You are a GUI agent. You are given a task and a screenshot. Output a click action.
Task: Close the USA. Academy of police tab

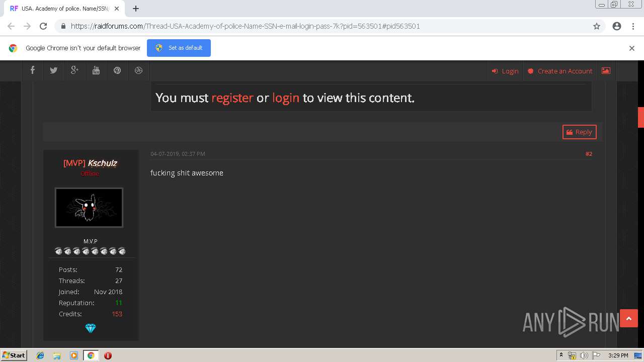pyautogui.click(x=117, y=9)
